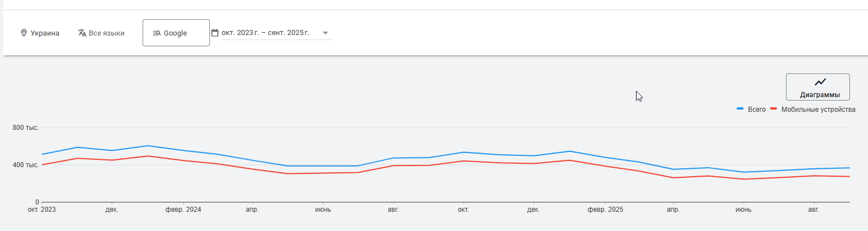
Task: Toggle the Всего series legend label
Action: (757, 110)
